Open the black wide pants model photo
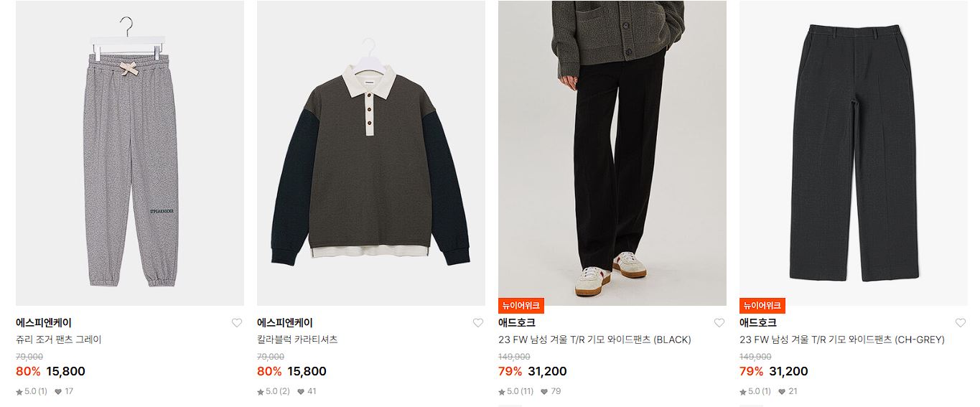This screenshot has width=980, height=407. tap(612, 153)
